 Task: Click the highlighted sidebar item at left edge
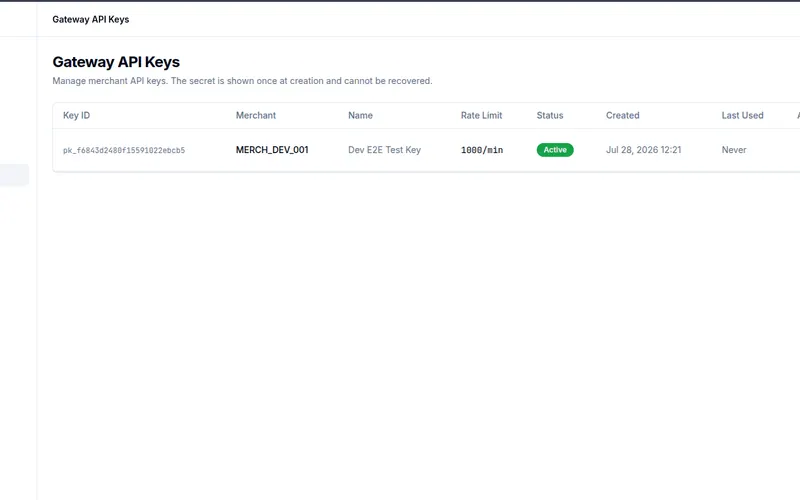(x=14, y=175)
